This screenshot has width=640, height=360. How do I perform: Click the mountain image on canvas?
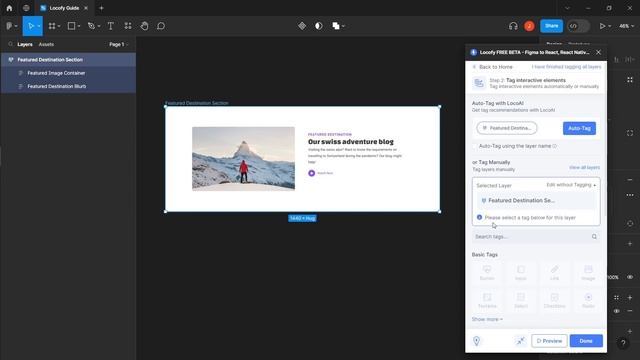pos(243,158)
